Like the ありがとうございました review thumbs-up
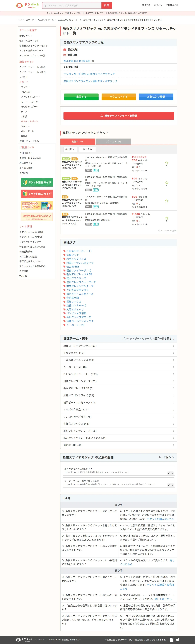 [170, 473]
